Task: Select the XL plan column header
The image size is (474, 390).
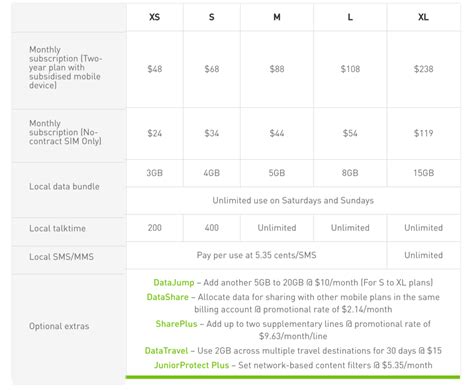Action: (x=424, y=17)
